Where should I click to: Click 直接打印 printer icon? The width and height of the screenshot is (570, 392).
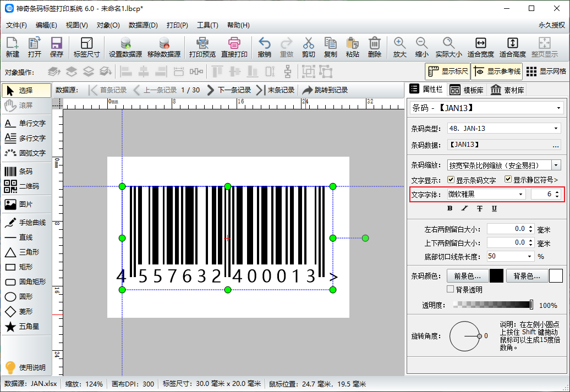234,47
